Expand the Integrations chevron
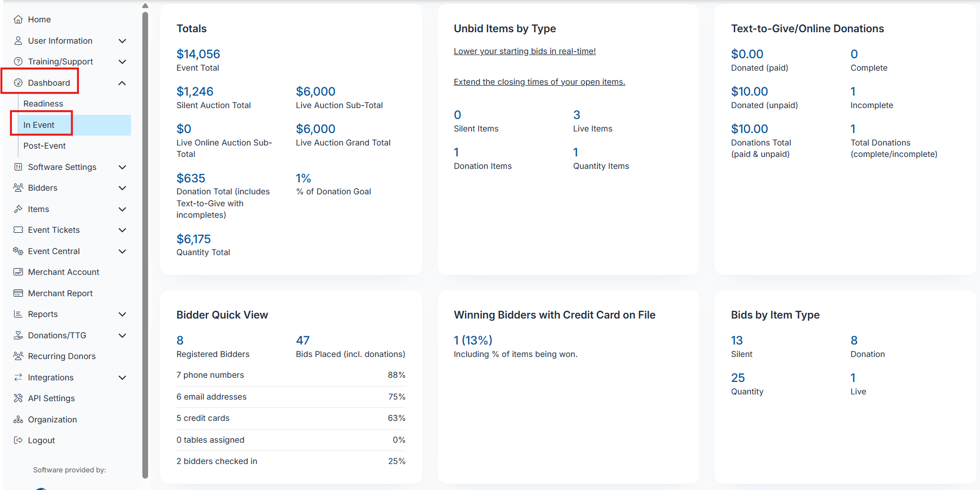 [122, 377]
